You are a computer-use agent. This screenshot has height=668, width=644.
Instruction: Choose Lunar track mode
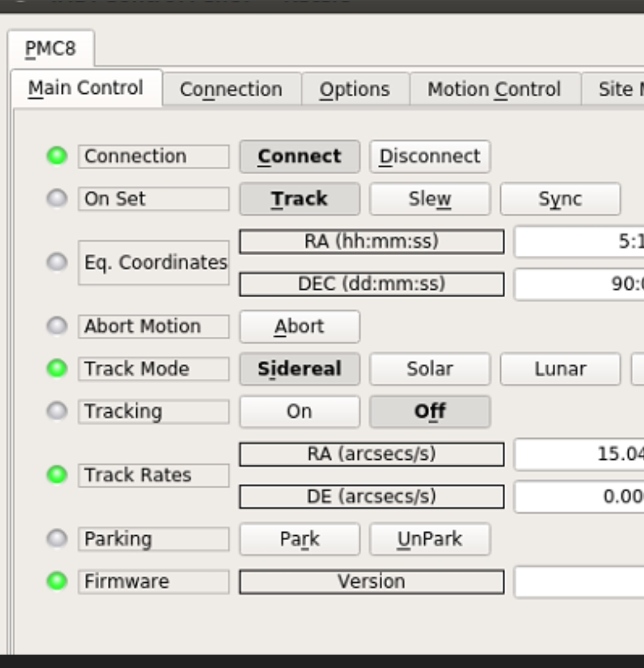[x=561, y=369]
